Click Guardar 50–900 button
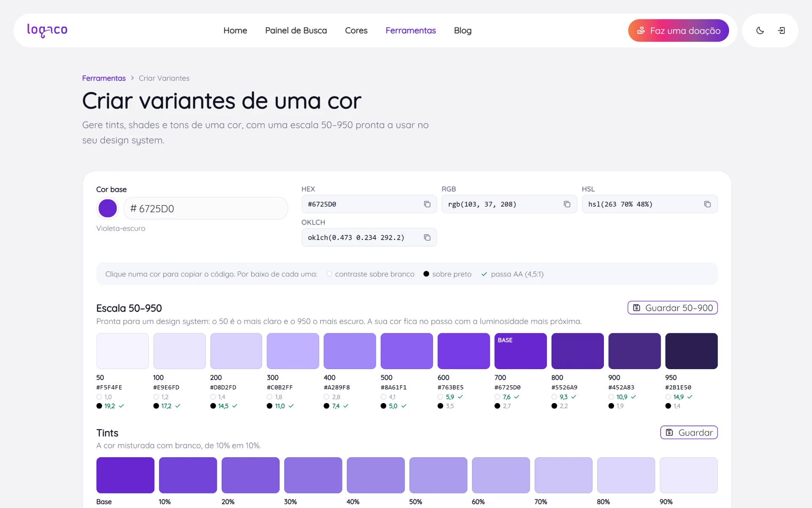The width and height of the screenshot is (812, 508). [x=672, y=308]
